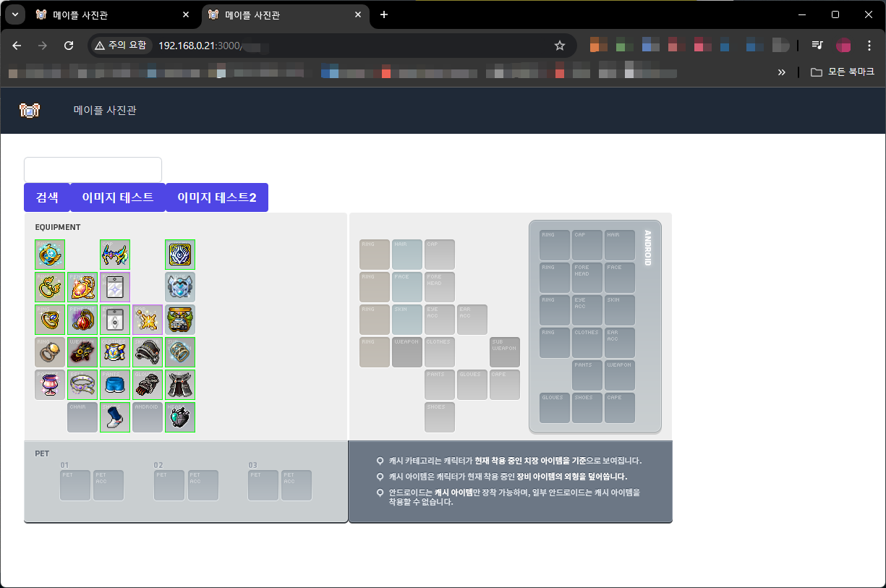Viewport: 886px width, 588px height.
Task: Reload the current page
Action: click(69, 46)
